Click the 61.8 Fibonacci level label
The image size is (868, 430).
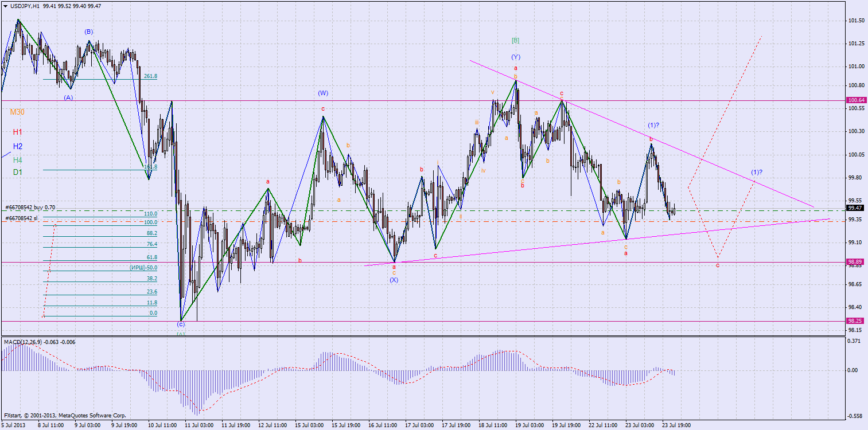152,257
